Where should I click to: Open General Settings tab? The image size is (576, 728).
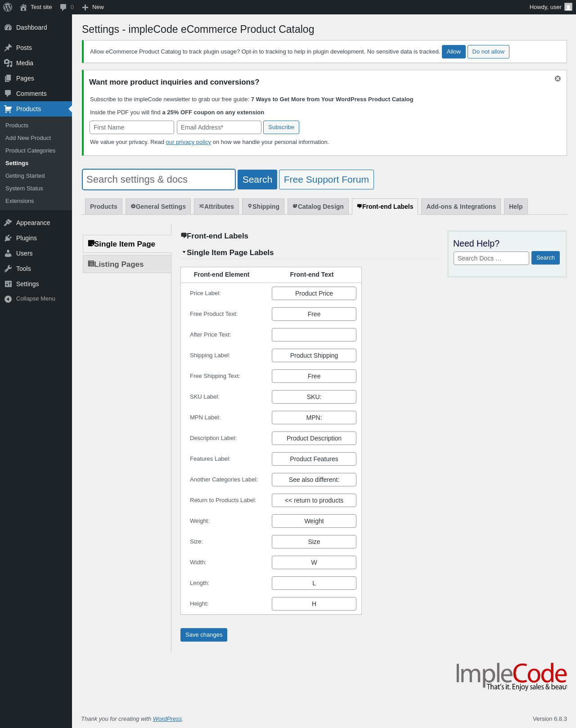(158, 207)
